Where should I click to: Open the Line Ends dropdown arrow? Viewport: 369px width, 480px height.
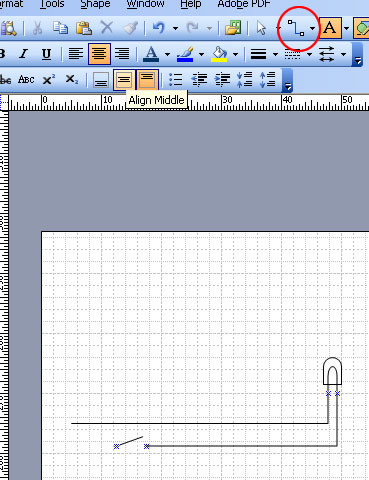343,54
